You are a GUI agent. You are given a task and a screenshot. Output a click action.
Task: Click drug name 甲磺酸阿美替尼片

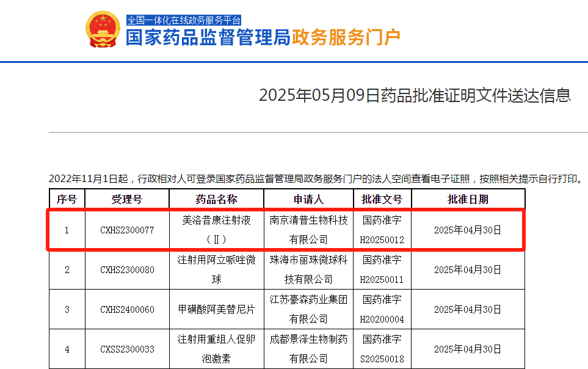(216, 309)
